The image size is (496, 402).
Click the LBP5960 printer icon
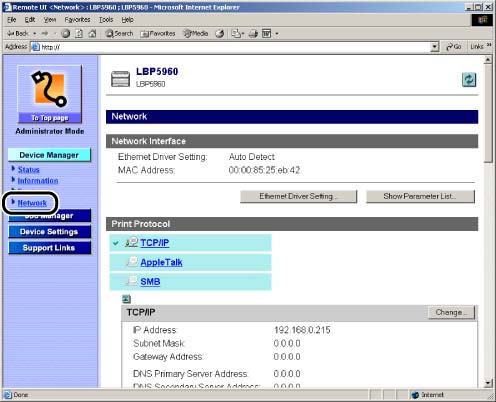click(120, 79)
